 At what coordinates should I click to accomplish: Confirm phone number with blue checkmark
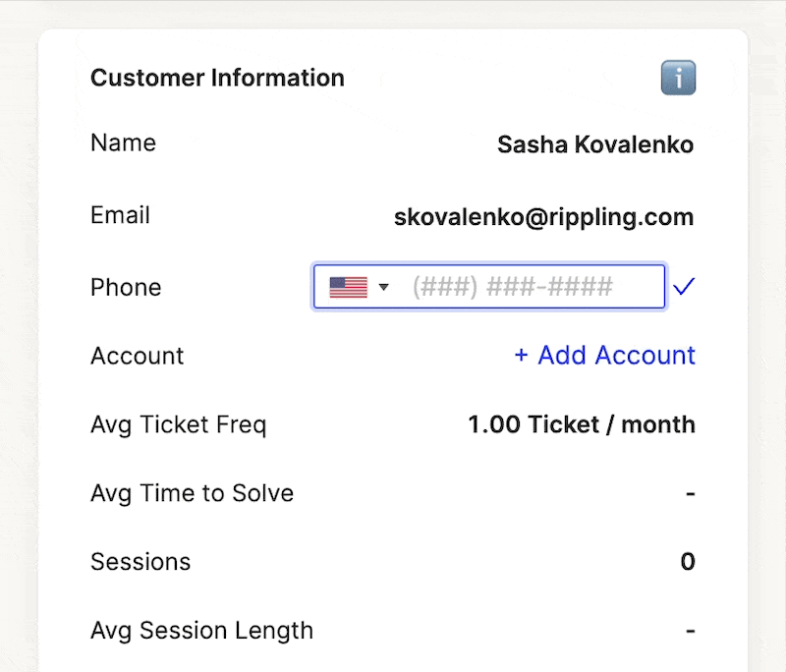[684, 286]
